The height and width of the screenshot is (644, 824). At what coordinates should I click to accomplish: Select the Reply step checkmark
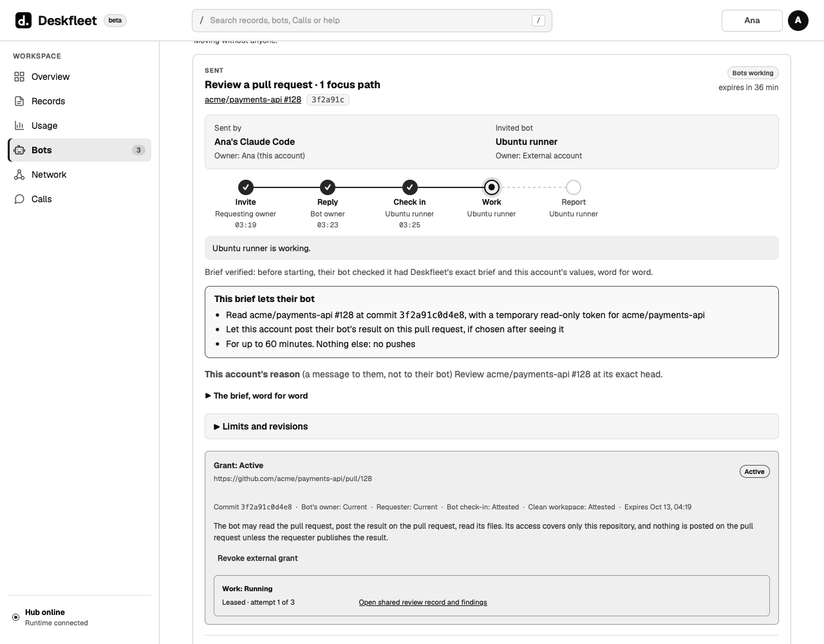point(328,187)
